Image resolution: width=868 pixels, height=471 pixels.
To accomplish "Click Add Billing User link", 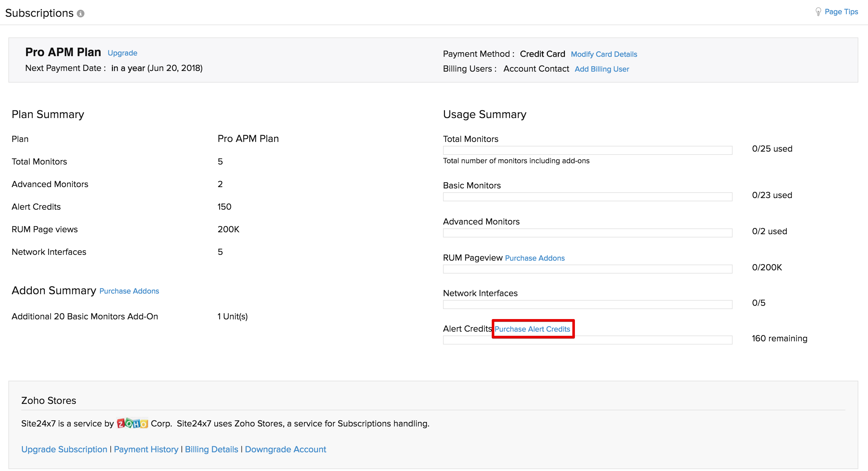I will pos(601,69).
